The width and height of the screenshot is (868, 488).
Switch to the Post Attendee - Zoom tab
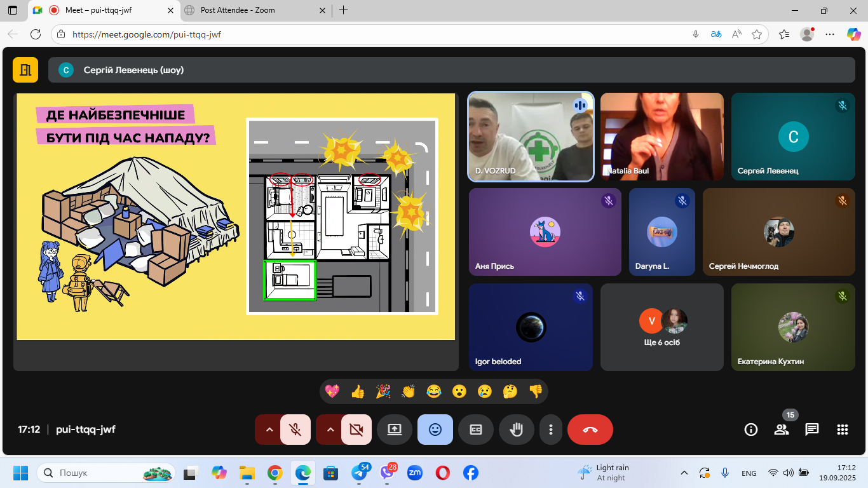pyautogui.click(x=254, y=10)
